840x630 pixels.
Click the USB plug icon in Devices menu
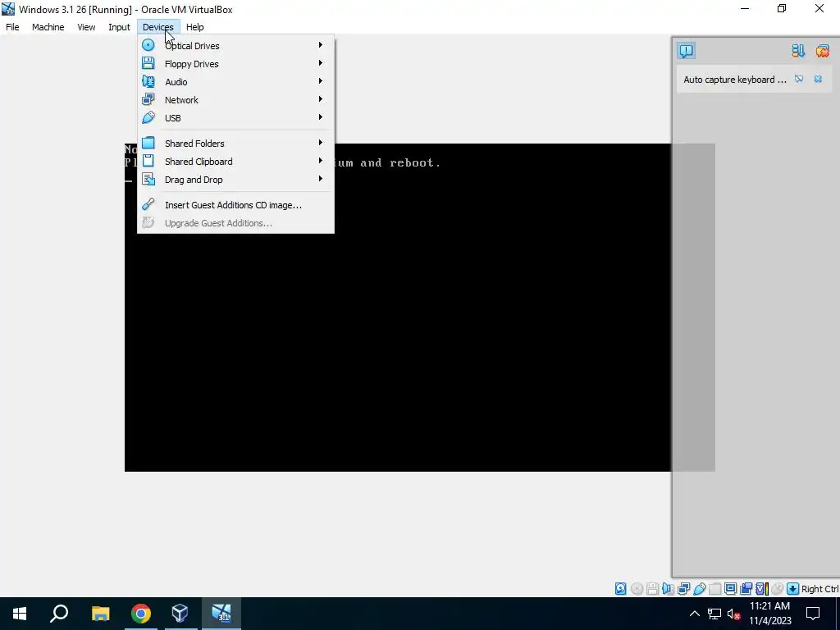pos(148,117)
